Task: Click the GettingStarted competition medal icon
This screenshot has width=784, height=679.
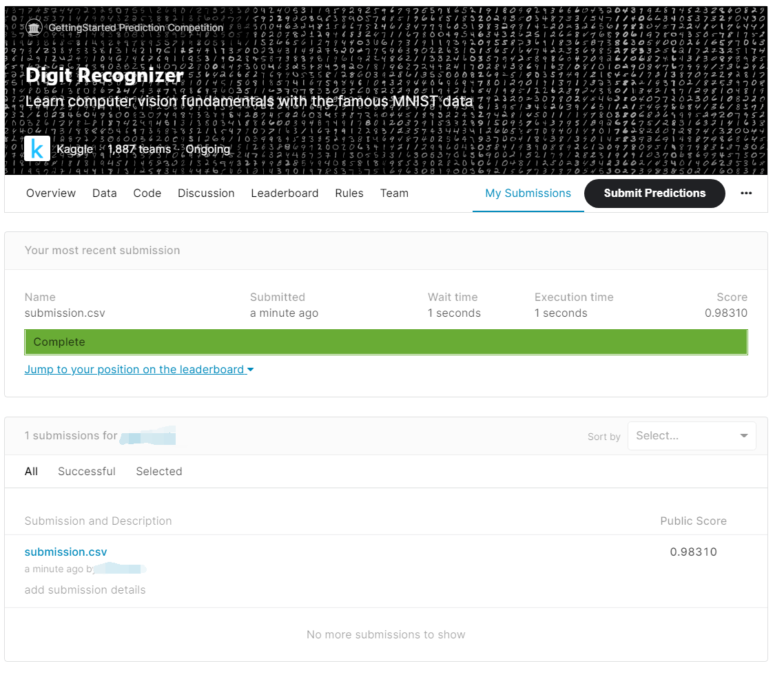Action: [x=34, y=27]
